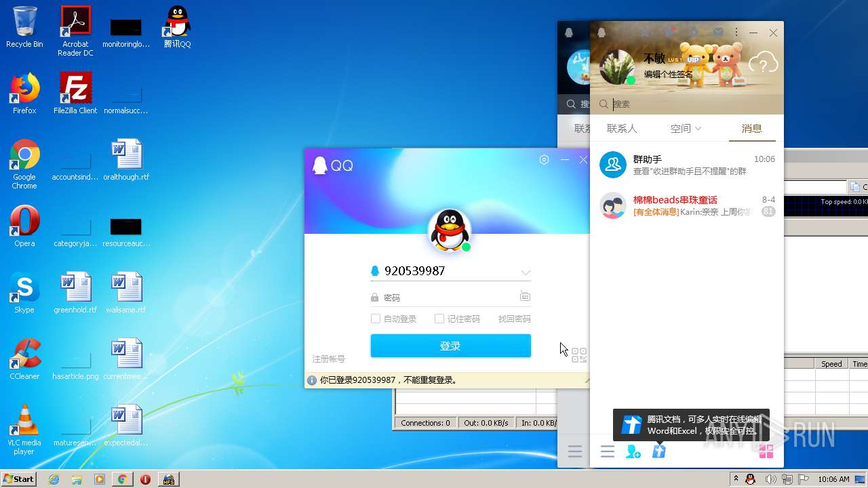The width and height of the screenshot is (868, 488).
Task: Click the 不敏 profile avatar picture
Action: (617, 67)
